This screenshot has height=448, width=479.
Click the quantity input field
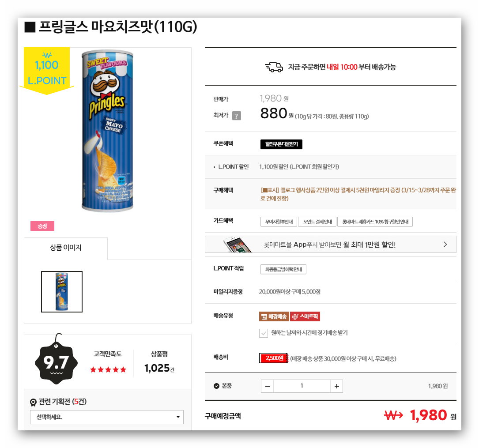pyautogui.click(x=302, y=386)
